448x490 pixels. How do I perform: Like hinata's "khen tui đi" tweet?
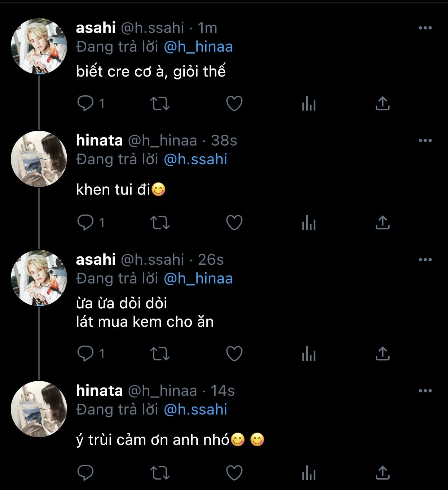click(234, 222)
